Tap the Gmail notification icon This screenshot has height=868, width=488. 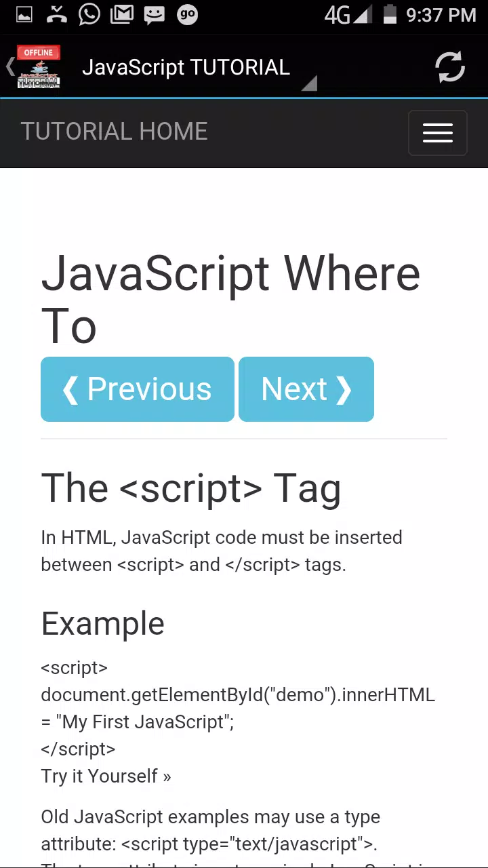(122, 14)
